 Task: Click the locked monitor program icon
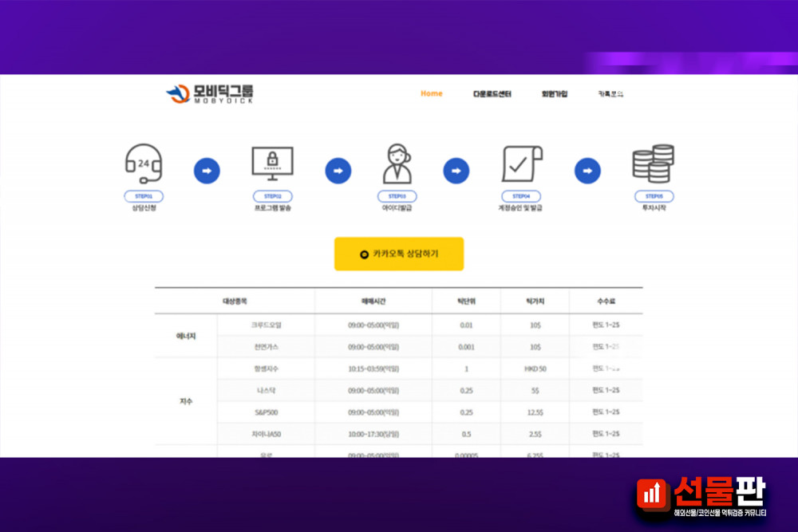pyautogui.click(x=272, y=164)
